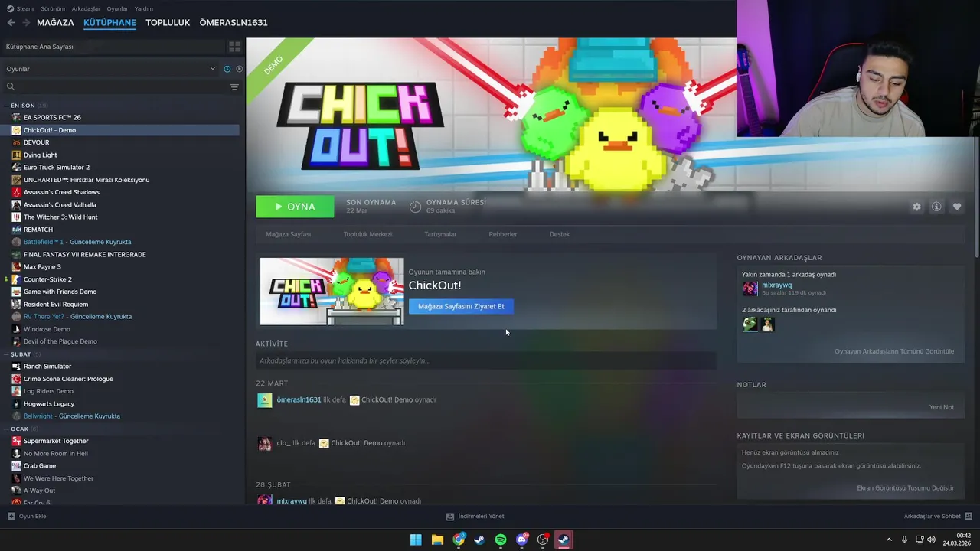Click Yeni Not button
This screenshot has height=551, width=980.
pyautogui.click(x=942, y=407)
